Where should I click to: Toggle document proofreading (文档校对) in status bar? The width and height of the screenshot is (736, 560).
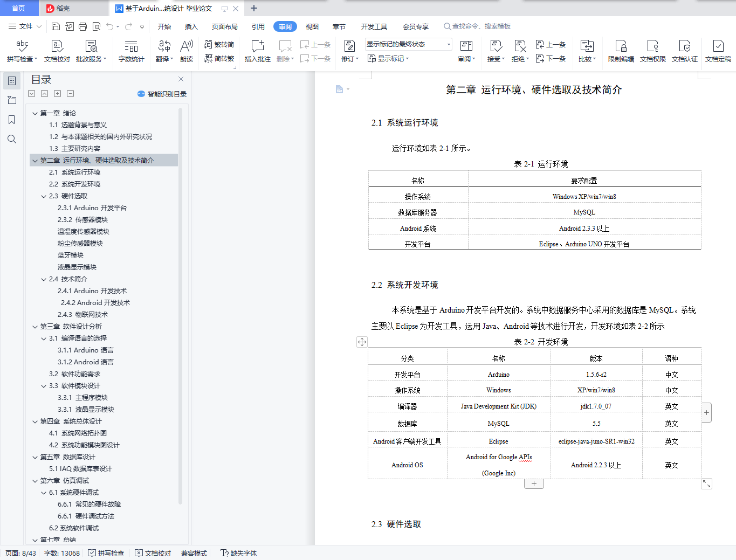coord(153,553)
